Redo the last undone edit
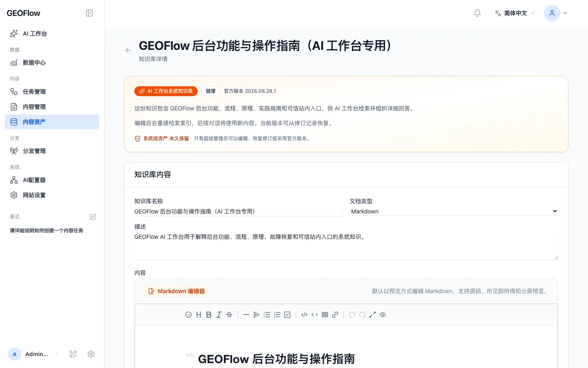 362,315
